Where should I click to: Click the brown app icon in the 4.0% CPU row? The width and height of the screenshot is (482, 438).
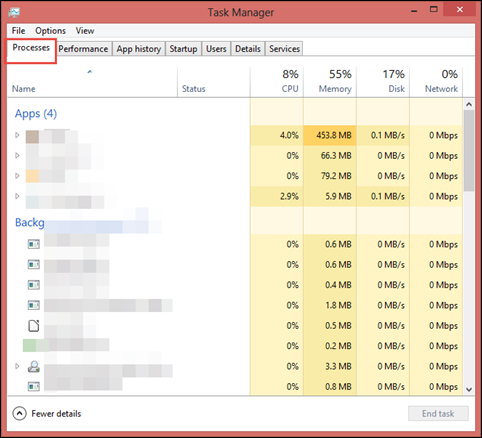click(32, 137)
